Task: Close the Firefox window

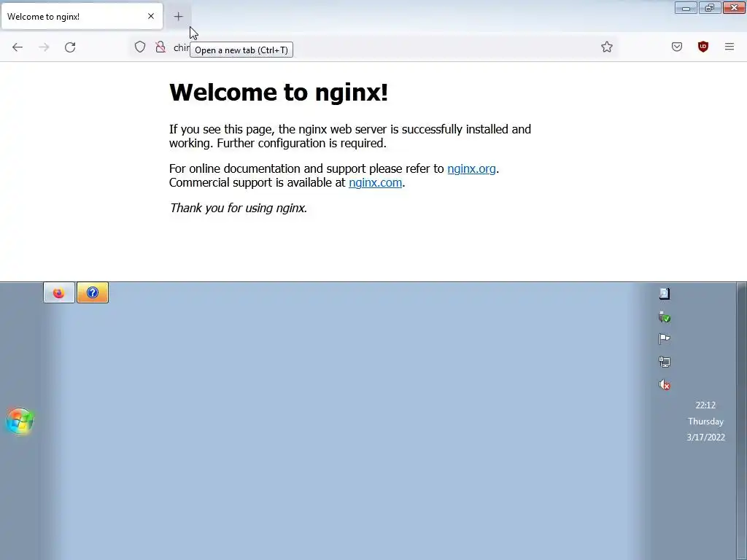Action: pos(734,7)
